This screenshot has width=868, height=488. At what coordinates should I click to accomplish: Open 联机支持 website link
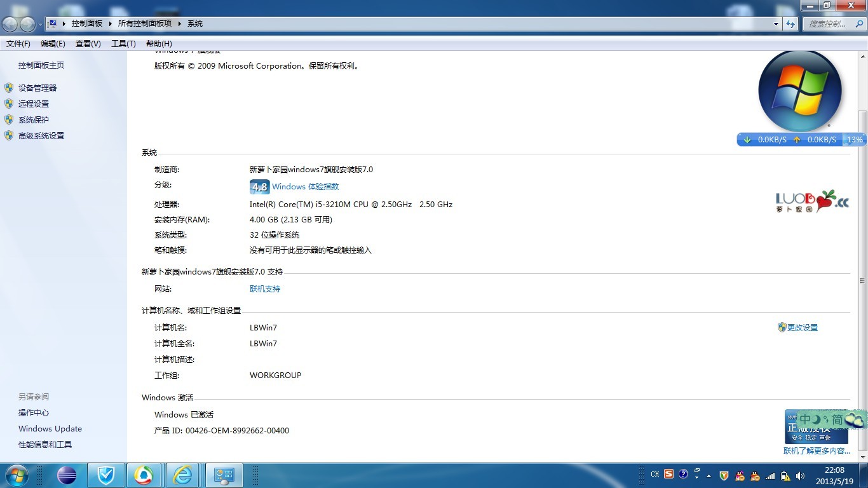(x=265, y=289)
